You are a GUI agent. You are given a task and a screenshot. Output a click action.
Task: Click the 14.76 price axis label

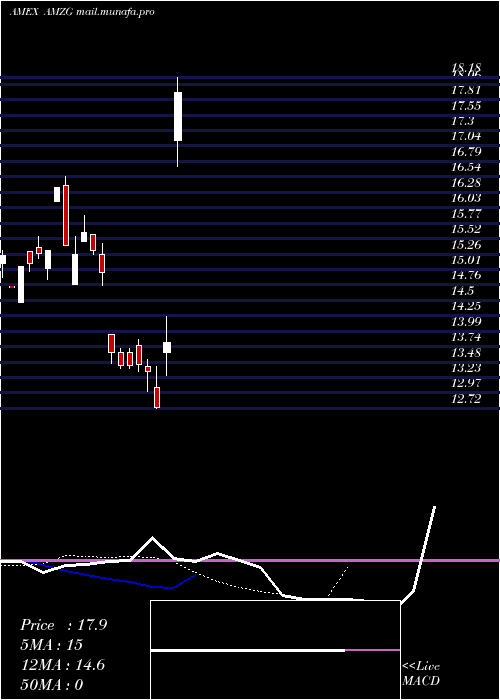click(466, 275)
